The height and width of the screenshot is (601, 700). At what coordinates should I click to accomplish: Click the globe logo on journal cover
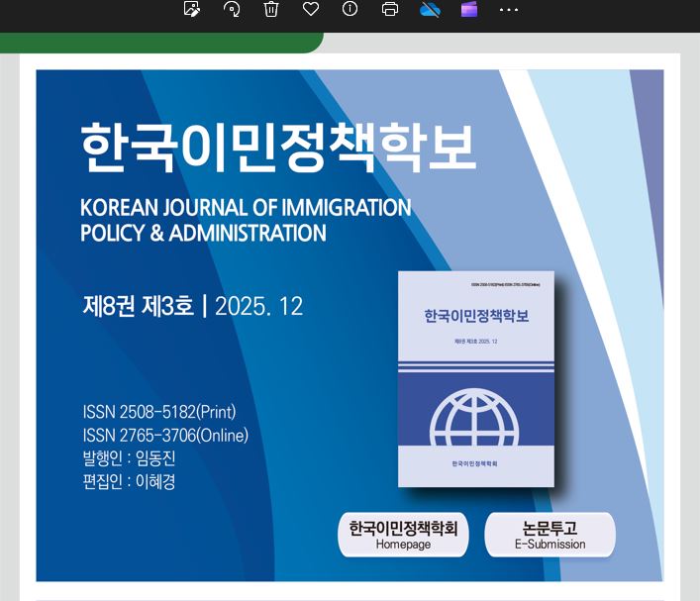coord(474,417)
